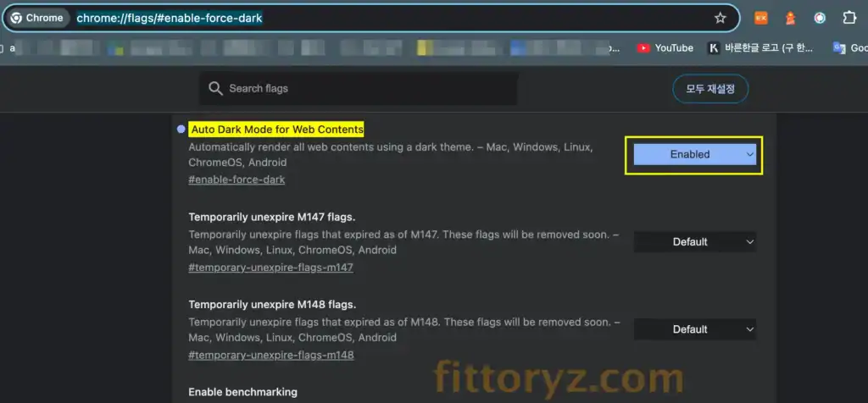Click the Google Translate bookmark icon
This screenshot has height=403, width=868.
(840, 48)
